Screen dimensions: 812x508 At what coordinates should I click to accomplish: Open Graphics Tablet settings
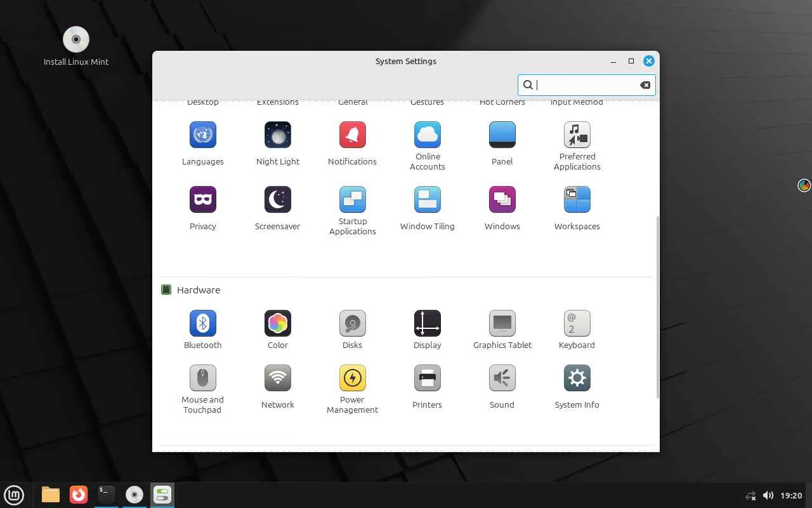[502, 330]
